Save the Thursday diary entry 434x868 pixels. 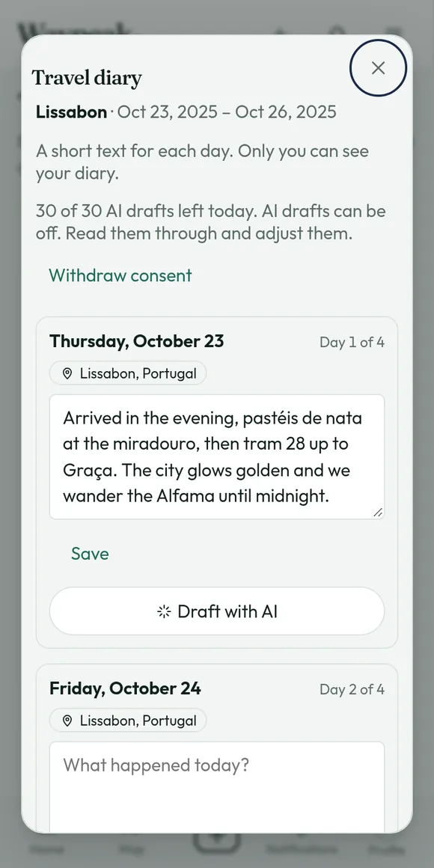(90, 554)
